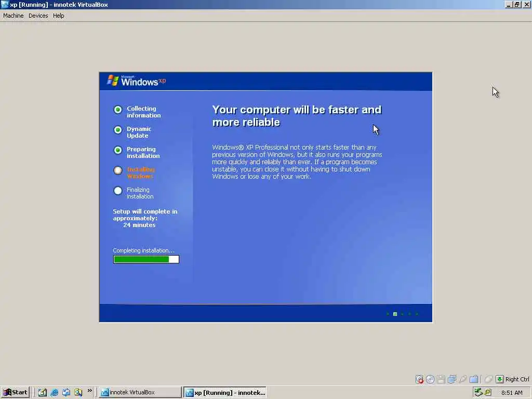Open the Machine menu
This screenshot has width=532, height=399.
13,16
